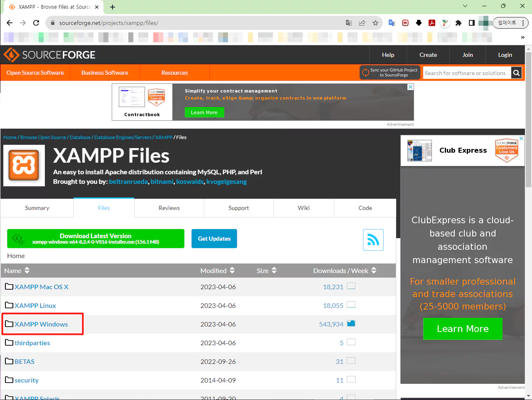Open the XAMPP Mac OS X folder
Screen dimensions: 532x400
pos(41,287)
